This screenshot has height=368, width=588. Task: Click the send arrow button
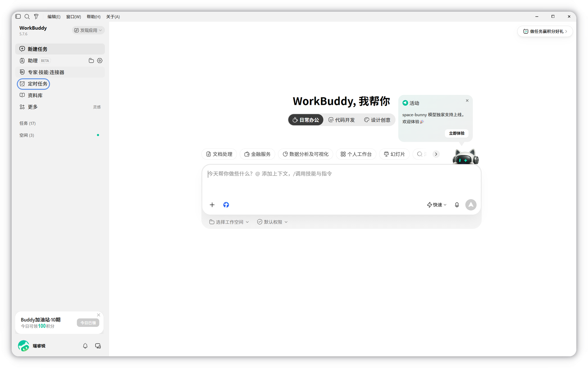(x=471, y=205)
